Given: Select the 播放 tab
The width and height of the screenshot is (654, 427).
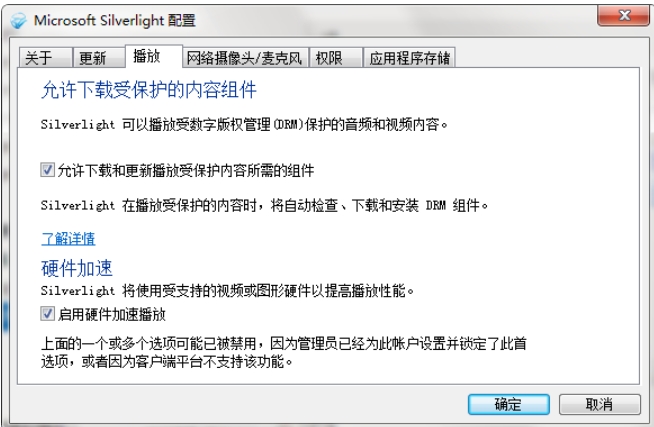Looking at the screenshot, I should tap(153, 56).
